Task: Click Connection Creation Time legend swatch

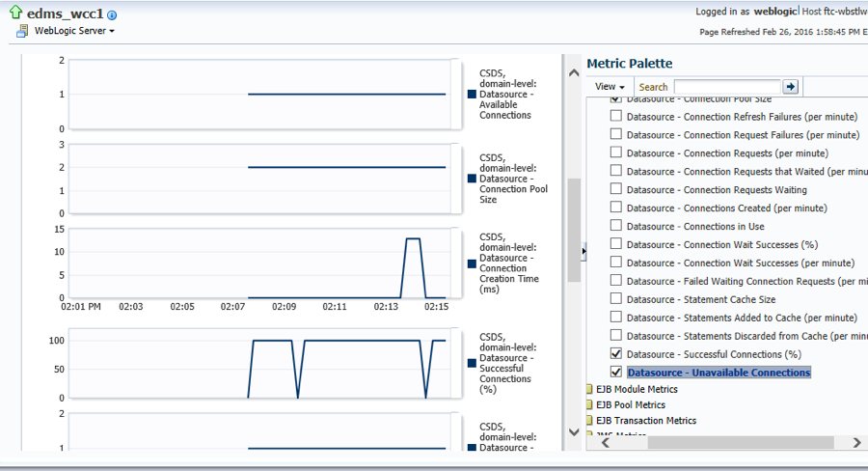Action: coord(472,263)
